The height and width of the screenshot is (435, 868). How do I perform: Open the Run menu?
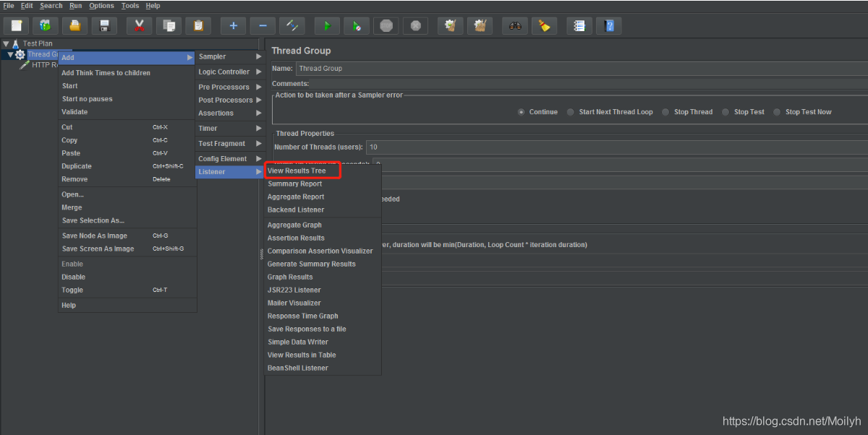pyautogui.click(x=76, y=6)
